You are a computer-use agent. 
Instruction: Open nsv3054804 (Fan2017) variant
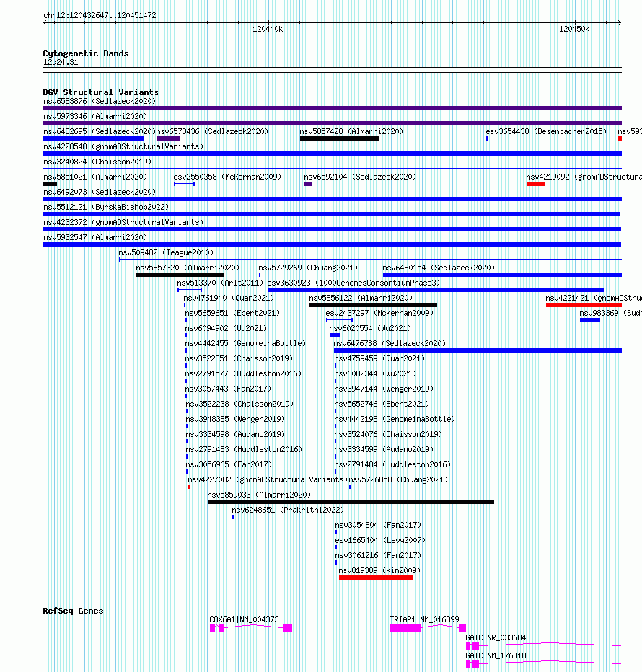point(378,526)
